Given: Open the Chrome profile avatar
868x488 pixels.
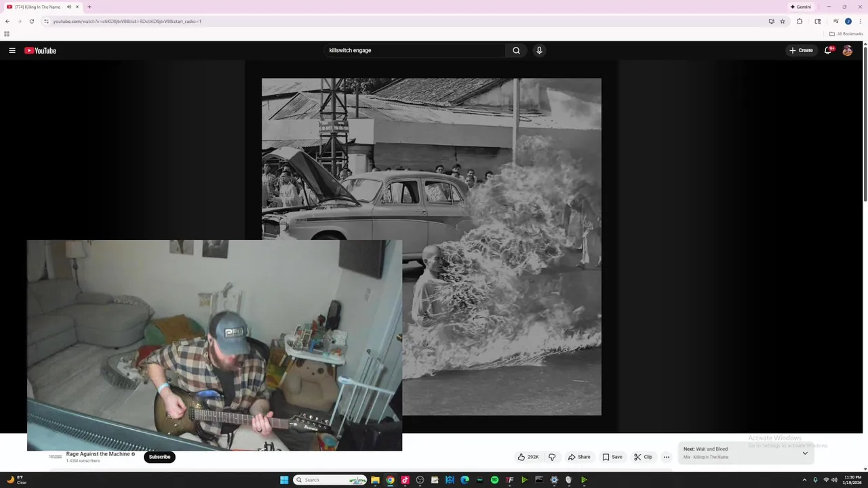Looking at the screenshot, I should 848,21.
